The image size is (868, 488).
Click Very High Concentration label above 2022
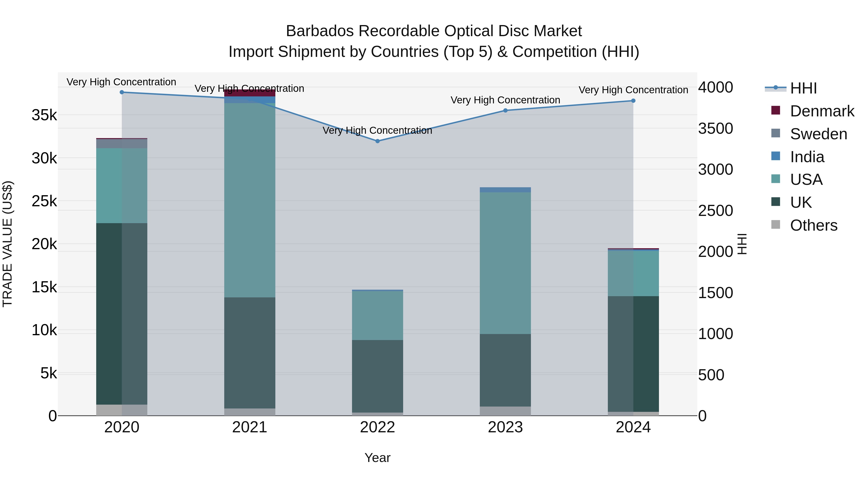377,130
